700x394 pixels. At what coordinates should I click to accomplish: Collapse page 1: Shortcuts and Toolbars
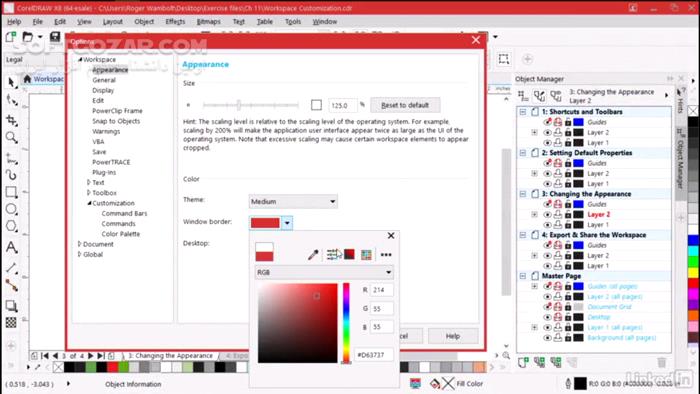click(523, 112)
